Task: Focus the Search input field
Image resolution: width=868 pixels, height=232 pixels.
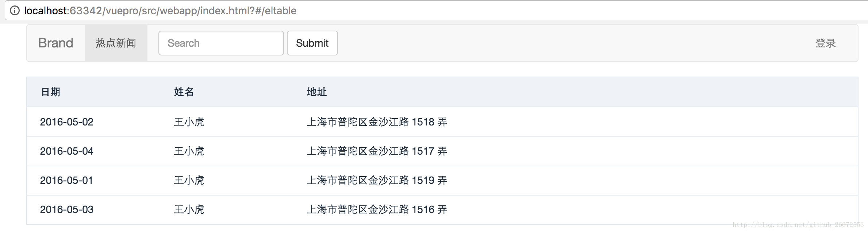Action: [x=221, y=43]
